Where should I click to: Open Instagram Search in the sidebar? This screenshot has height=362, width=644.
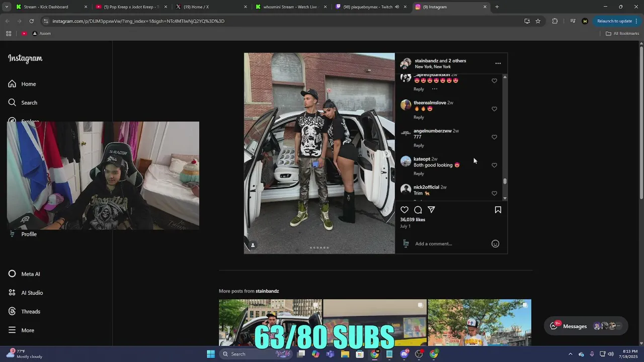click(23, 103)
